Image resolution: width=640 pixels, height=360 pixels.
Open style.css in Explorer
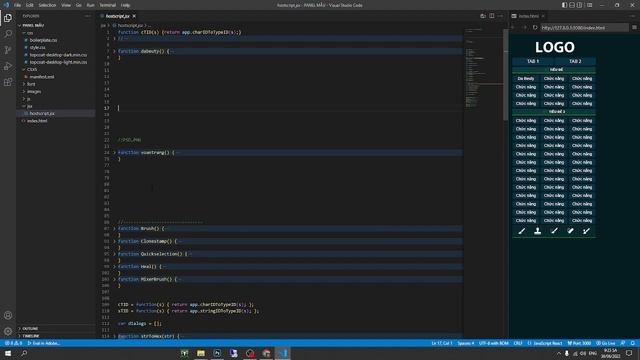[x=37, y=47]
